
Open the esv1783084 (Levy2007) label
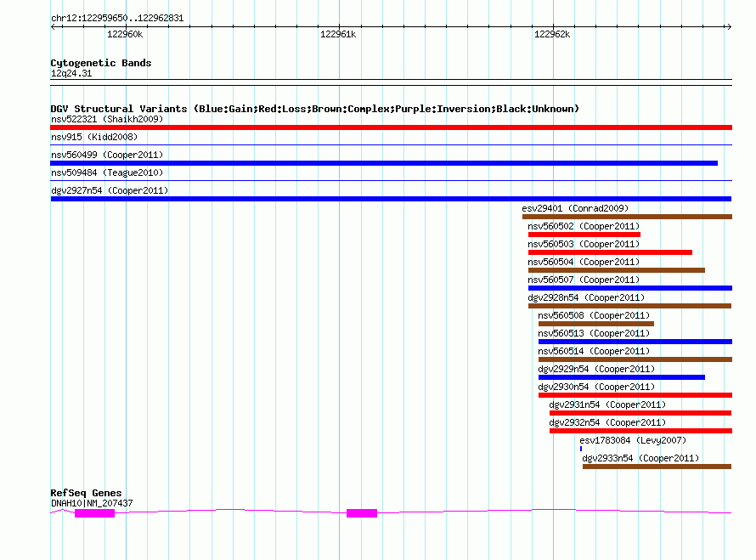[x=633, y=440]
